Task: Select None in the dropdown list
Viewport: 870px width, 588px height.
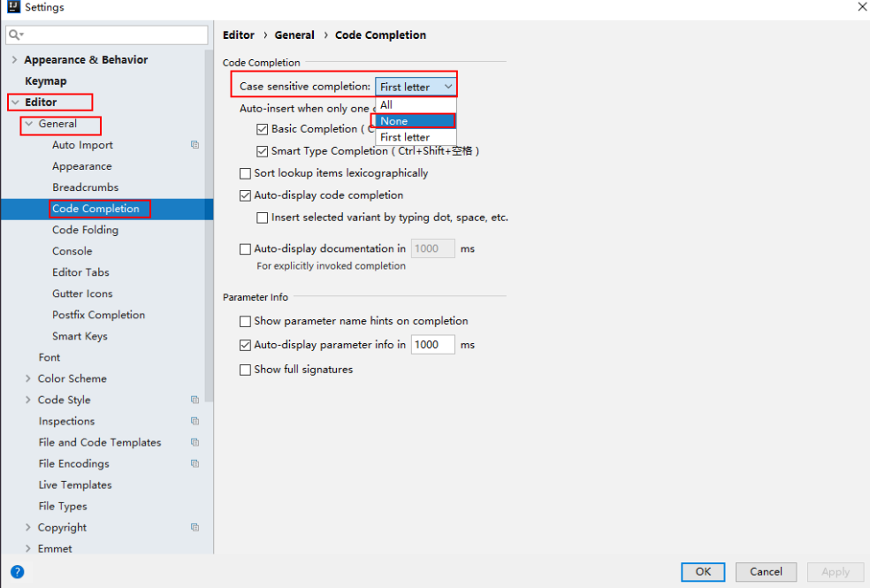Action: pos(416,121)
